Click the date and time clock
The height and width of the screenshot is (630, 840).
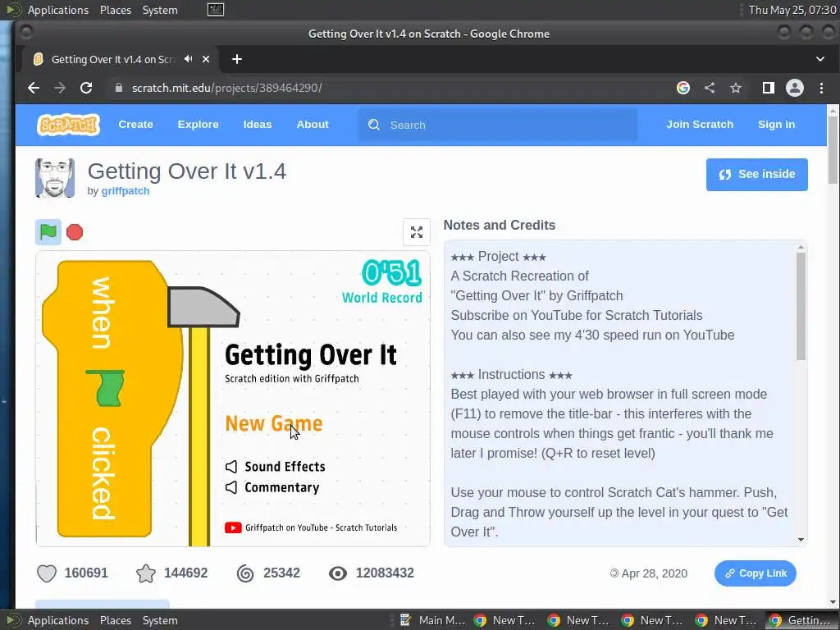pyautogui.click(x=792, y=10)
